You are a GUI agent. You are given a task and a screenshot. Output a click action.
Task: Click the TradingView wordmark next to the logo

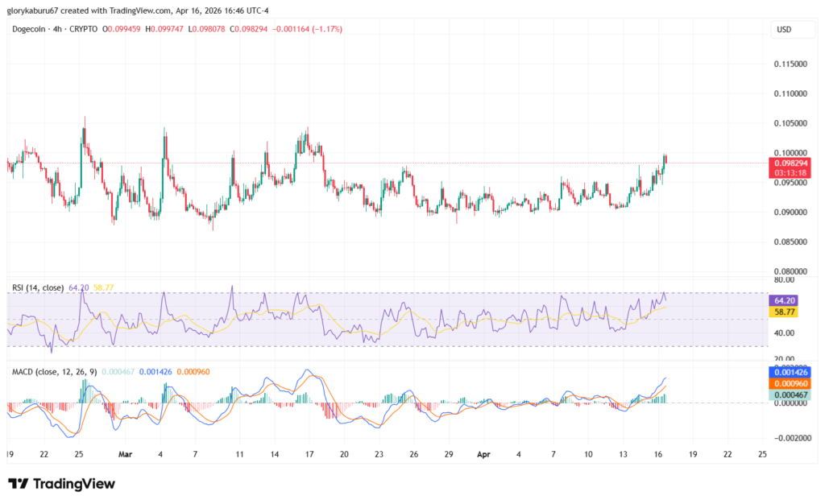click(77, 484)
